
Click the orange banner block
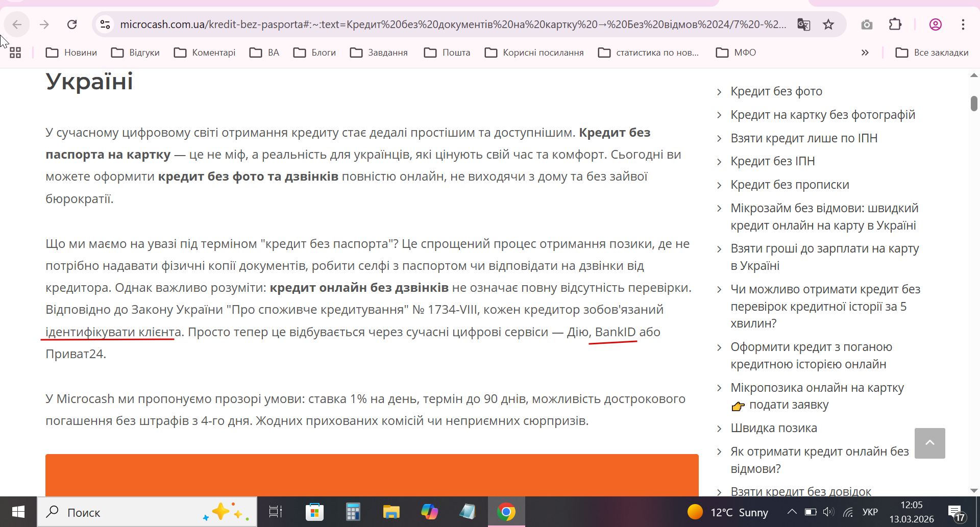click(x=372, y=475)
